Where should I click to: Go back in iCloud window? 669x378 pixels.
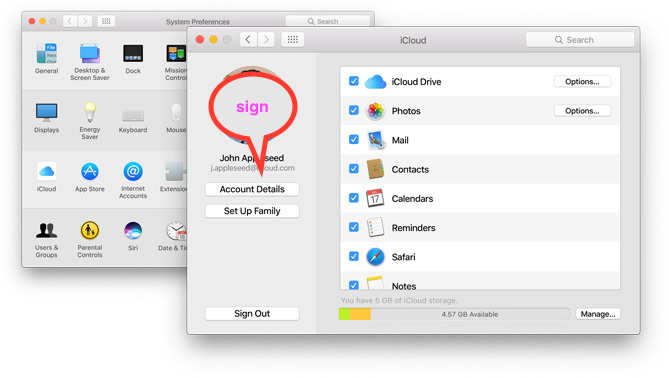(x=248, y=40)
